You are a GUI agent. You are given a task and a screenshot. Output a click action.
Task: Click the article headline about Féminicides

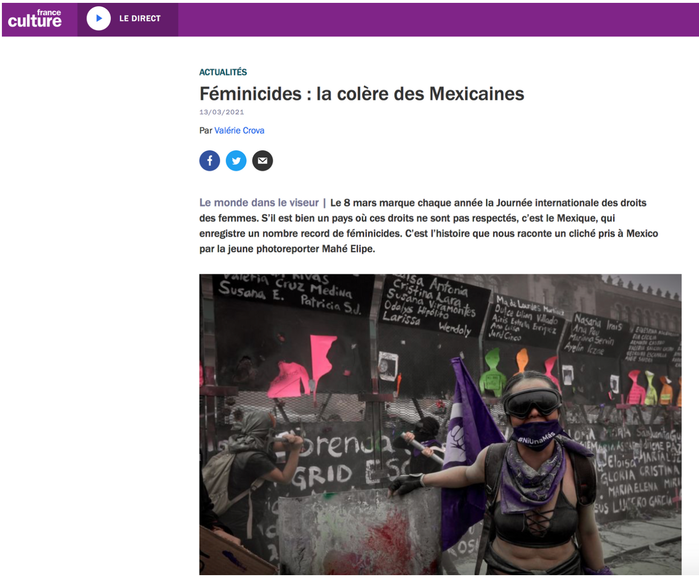click(362, 94)
